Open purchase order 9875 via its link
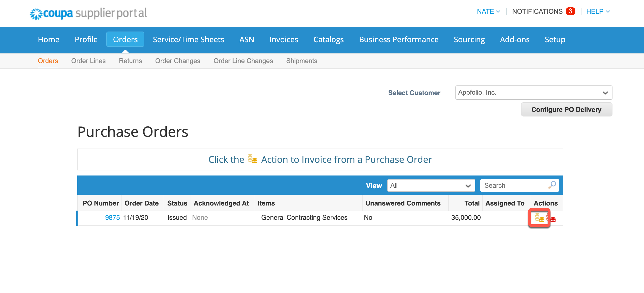This screenshot has width=644, height=293. [112, 217]
